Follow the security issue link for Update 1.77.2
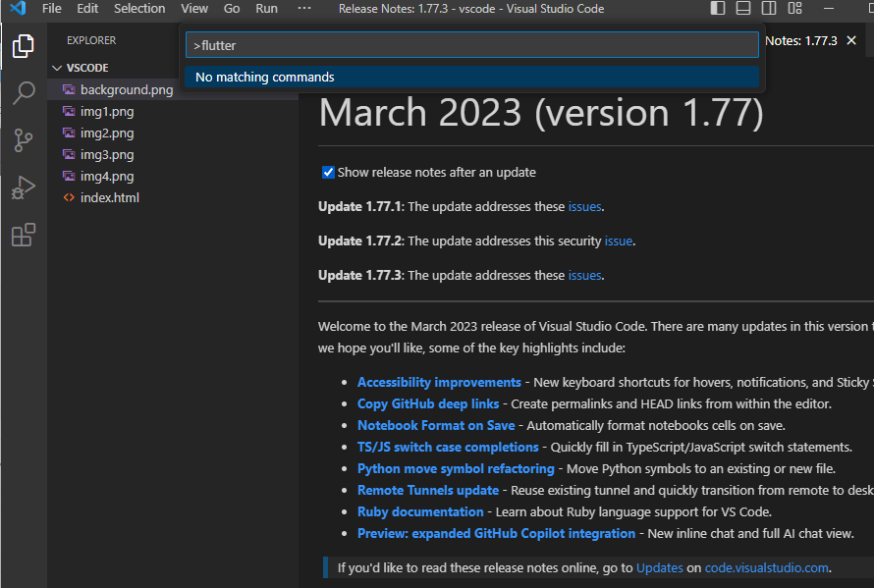The width and height of the screenshot is (874, 588). pos(618,241)
